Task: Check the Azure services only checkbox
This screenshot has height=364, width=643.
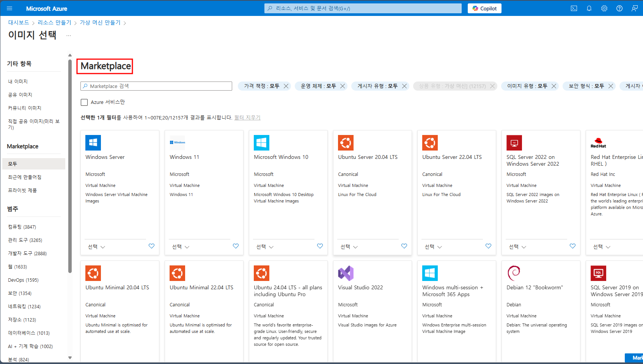Action: [x=84, y=102]
